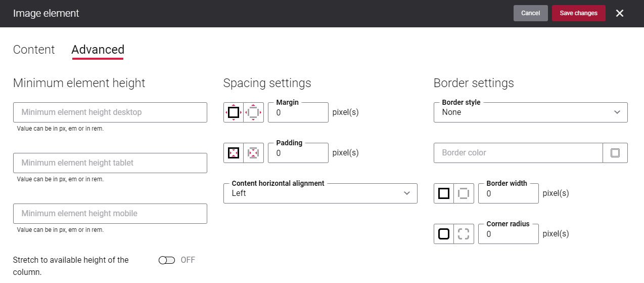This screenshot has height=283, width=644.
Task: Click the Save changes button
Action: coord(579,13)
